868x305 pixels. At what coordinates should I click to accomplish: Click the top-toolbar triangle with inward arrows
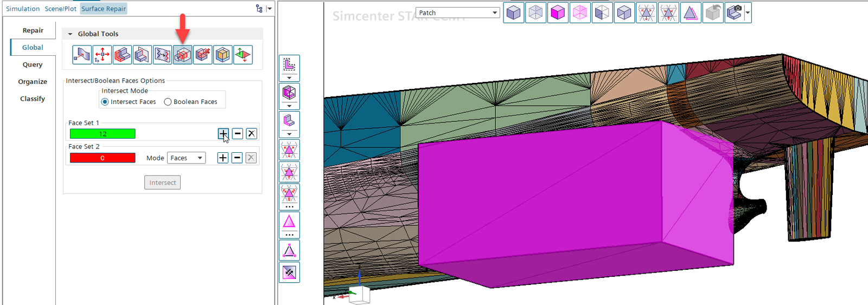click(x=668, y=12)
